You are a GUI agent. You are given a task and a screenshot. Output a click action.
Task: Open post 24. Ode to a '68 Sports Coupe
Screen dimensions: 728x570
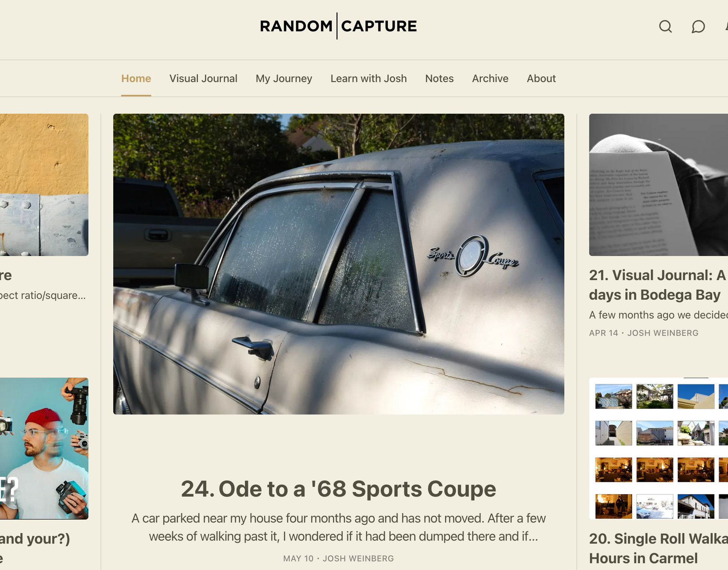point(339,489)
